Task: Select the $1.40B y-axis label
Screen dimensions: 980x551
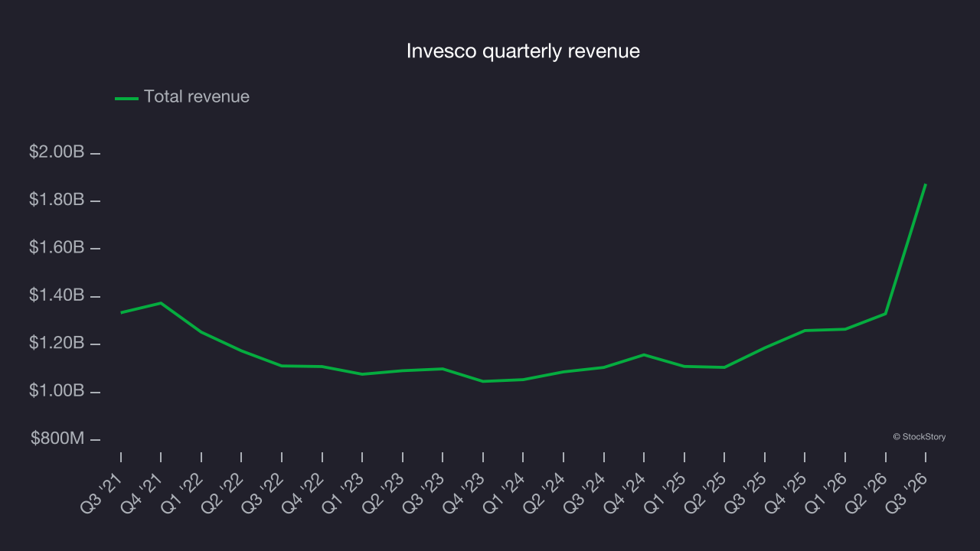Action: [57, 295]
